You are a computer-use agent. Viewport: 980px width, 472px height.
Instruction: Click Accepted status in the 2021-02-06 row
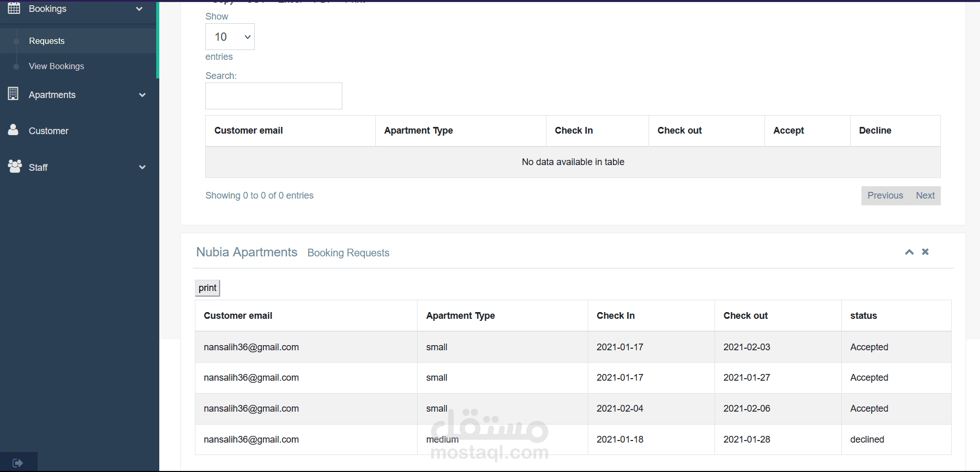[x=869, y=409]
